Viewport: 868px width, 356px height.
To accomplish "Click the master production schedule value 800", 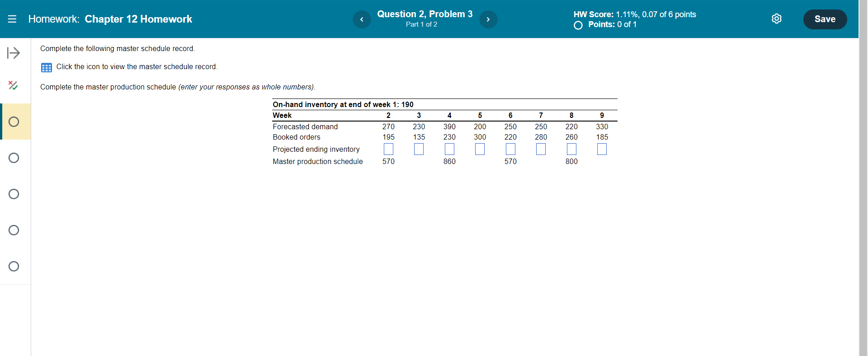I will tap(571, 162).
